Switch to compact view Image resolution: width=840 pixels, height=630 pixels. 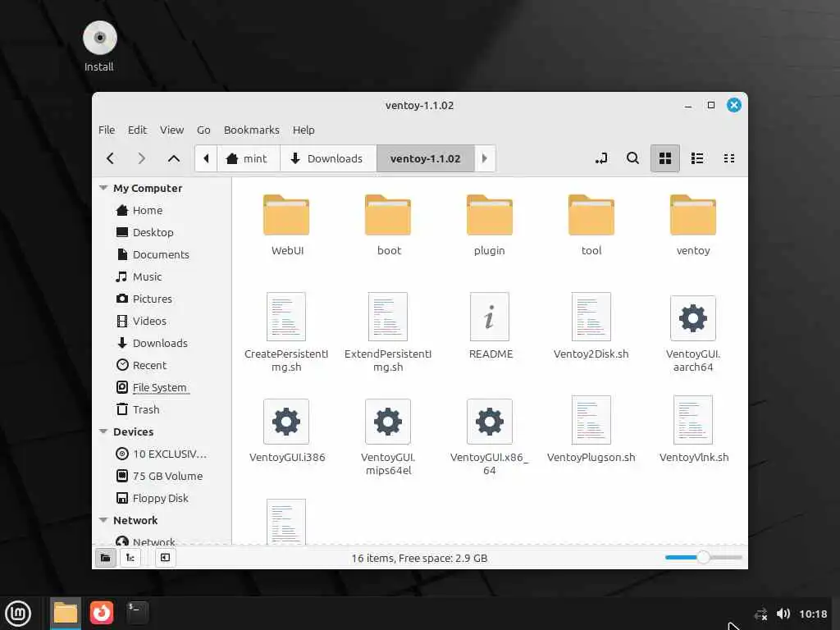729,158
